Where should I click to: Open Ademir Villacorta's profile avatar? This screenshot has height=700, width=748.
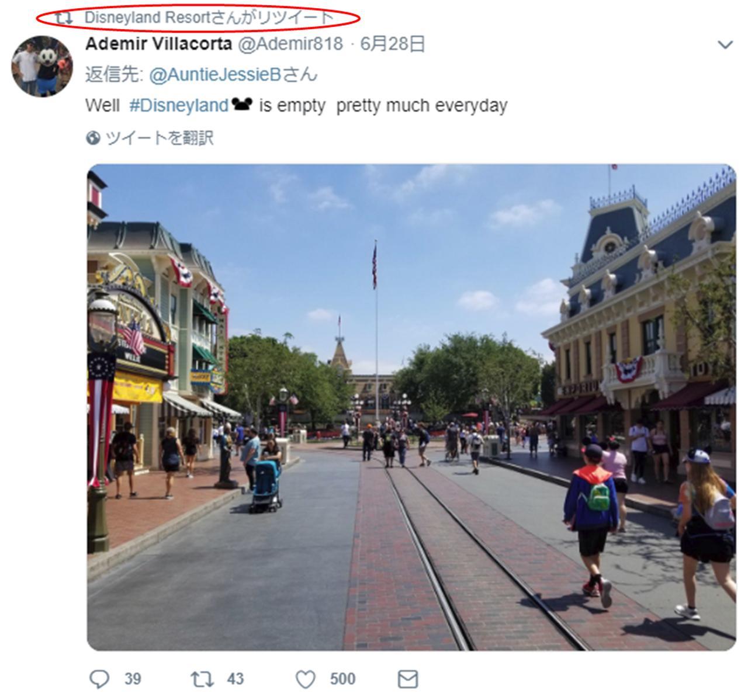[x=42, y=65]
